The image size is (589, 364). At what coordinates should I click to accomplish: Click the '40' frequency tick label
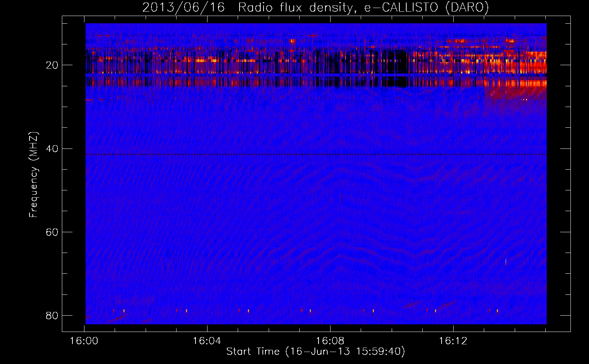[52, 149]
